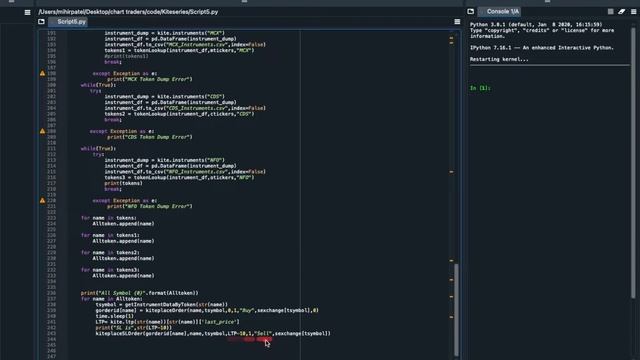Click the console browse tabs icon
Image resolution: width=640 pixels, height=360 pixels.
pyautogui.click(x=471, y=11)
